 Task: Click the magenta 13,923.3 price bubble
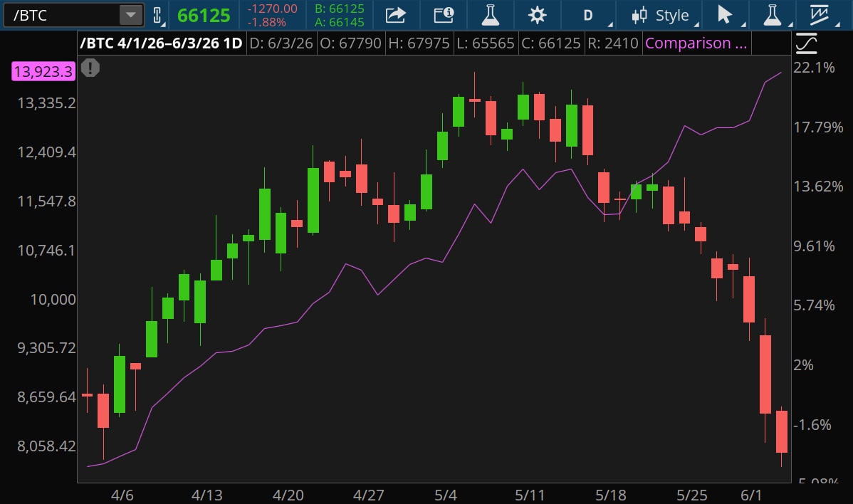click(43, 71)
